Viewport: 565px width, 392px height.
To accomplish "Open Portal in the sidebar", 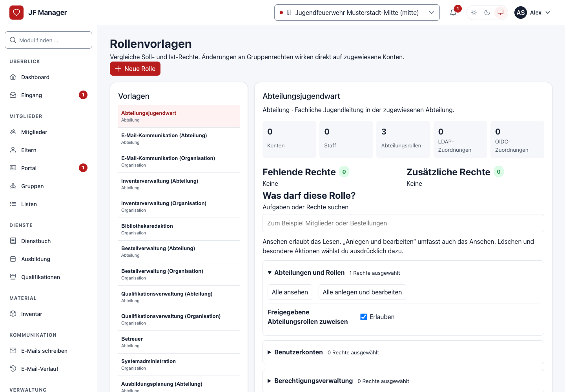I will click(49, 168).
